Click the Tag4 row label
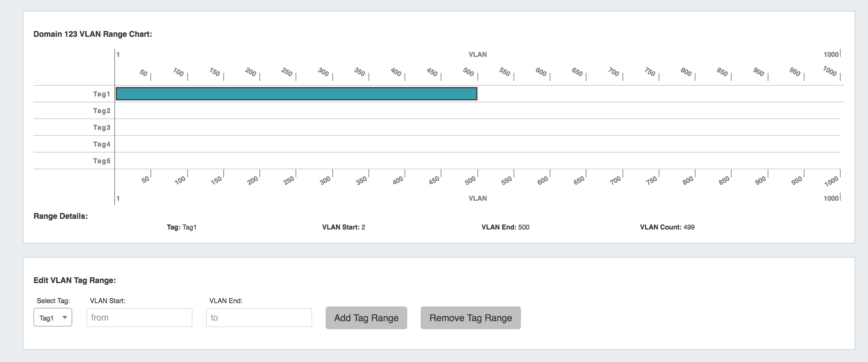 (x=101, y=144)
